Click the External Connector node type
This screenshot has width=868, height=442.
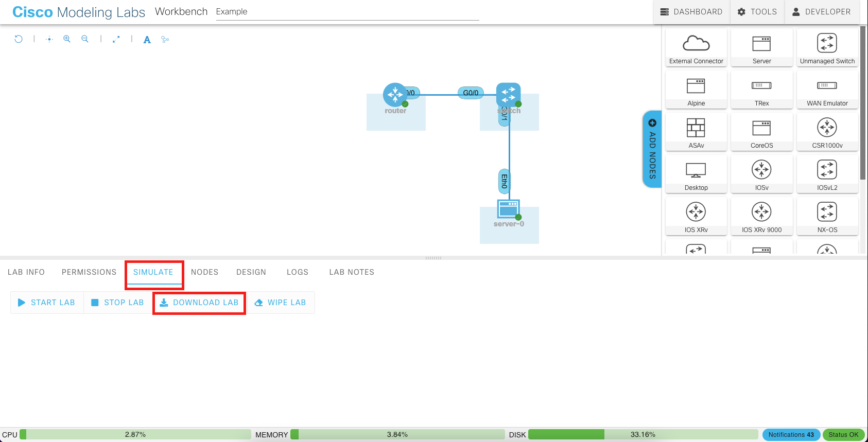(696, 47)
